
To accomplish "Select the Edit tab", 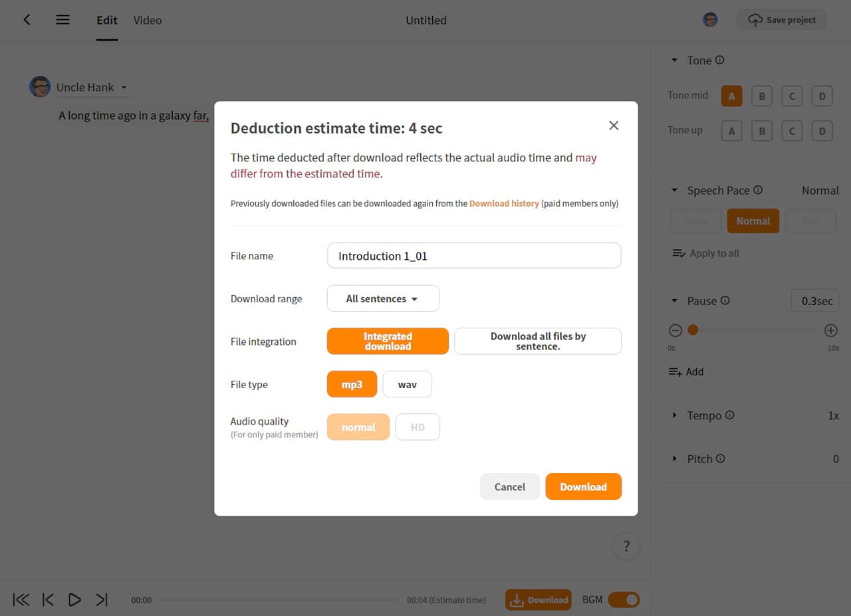I will 106,20.
